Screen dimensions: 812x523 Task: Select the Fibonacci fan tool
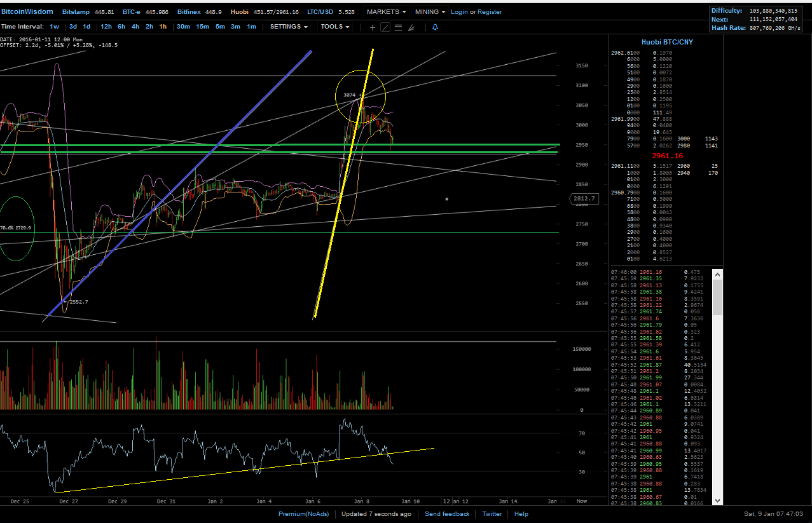pos(411,27)
